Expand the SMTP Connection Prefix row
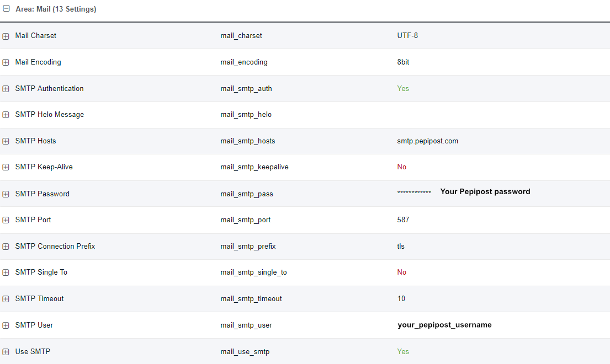The width and height of the screenshot is (610, 364). point(6,247)
